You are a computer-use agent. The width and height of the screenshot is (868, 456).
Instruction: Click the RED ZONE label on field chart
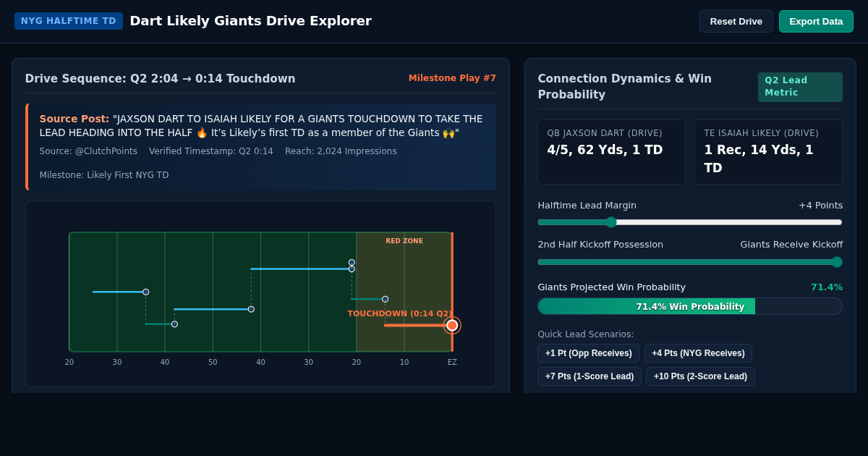click(404, 241)
